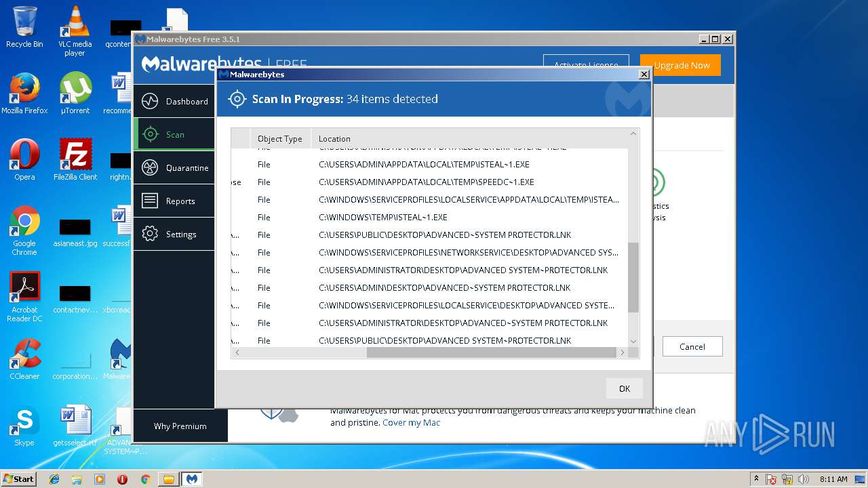Click the Windows Start button
868x488 pixels.
18,479
